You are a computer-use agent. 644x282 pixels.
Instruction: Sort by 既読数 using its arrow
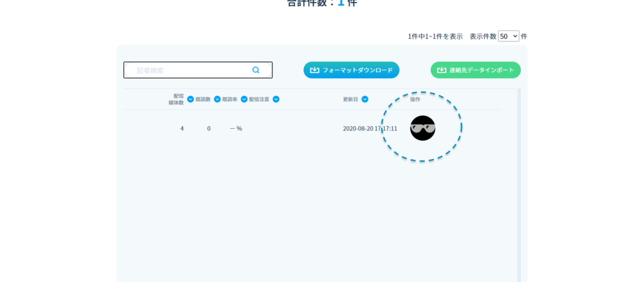point(217,99)
